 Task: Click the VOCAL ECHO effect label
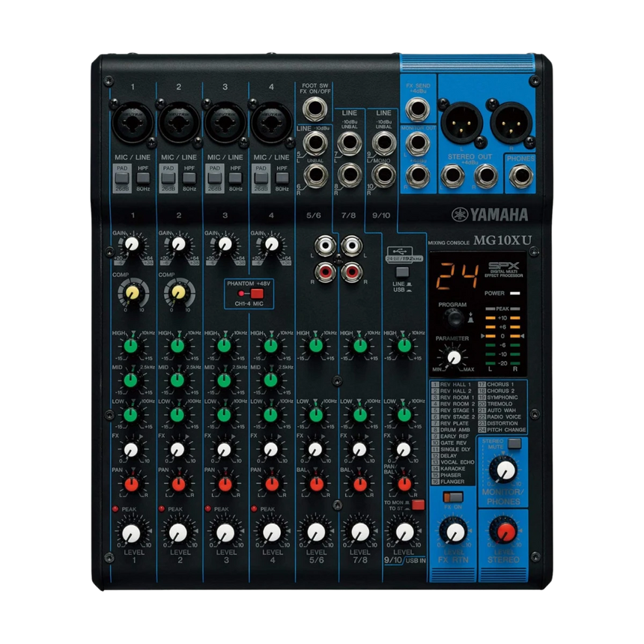click(x=457, y=462)
